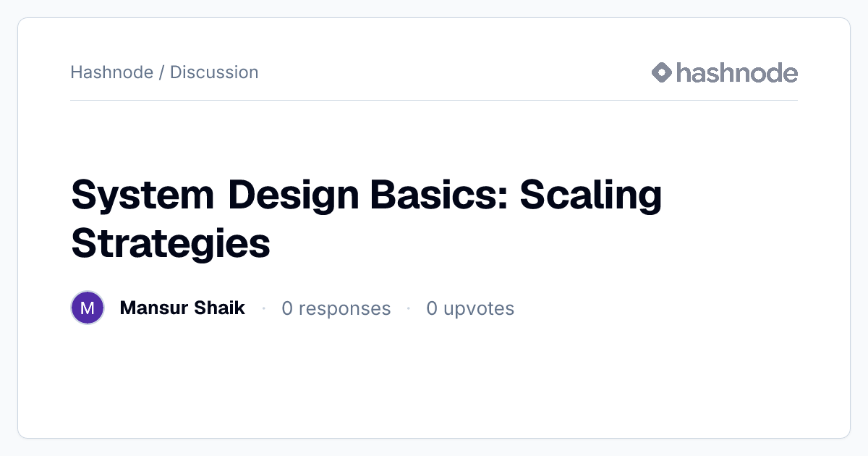Click the slash separator in the breadcrumb
Viewport: 868px width, 456px height.
161,72
